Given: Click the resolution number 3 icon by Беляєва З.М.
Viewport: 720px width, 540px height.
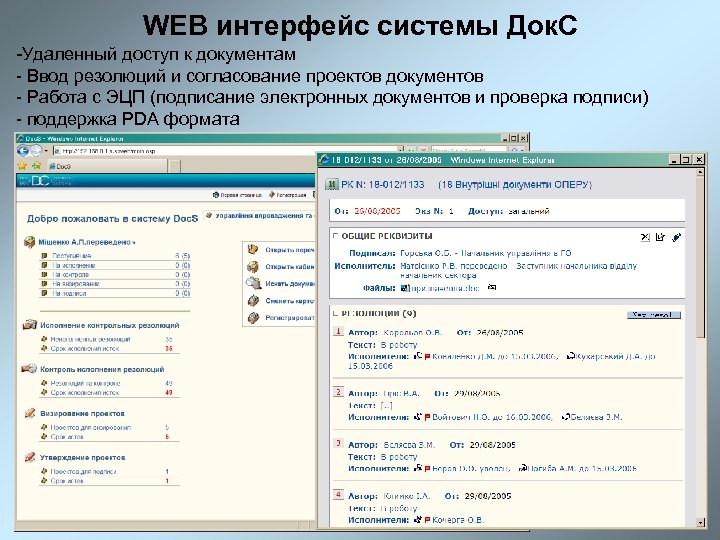Looking at the screenshot, I should click(x=338, y=443).
